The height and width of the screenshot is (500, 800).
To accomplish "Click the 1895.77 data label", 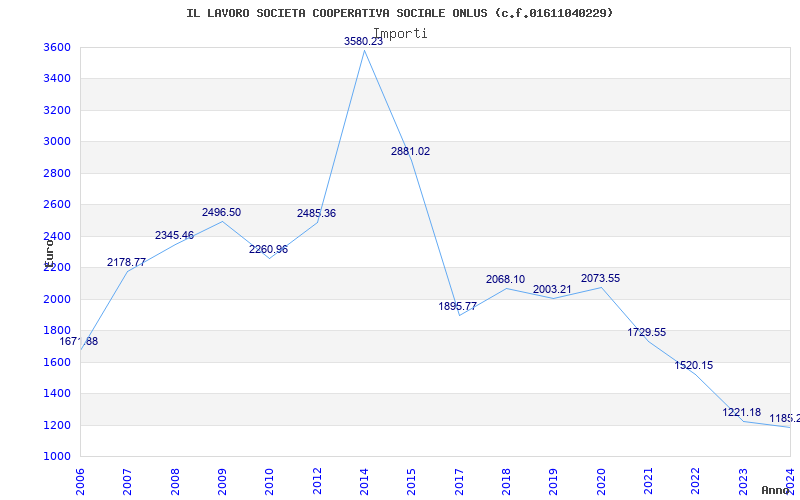I will point(458,307).
